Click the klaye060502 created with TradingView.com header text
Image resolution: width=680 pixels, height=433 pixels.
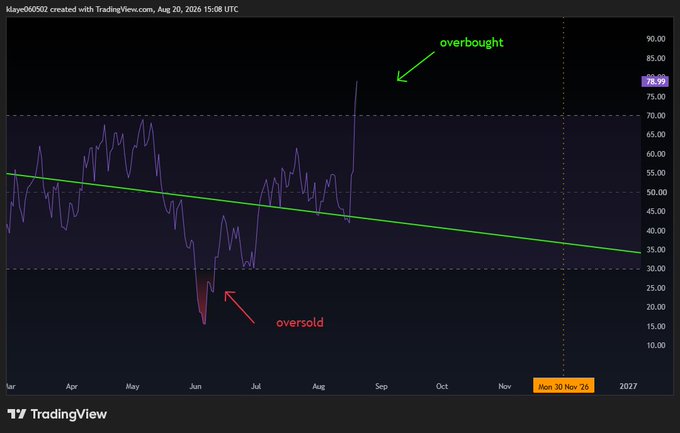[122, 9]
